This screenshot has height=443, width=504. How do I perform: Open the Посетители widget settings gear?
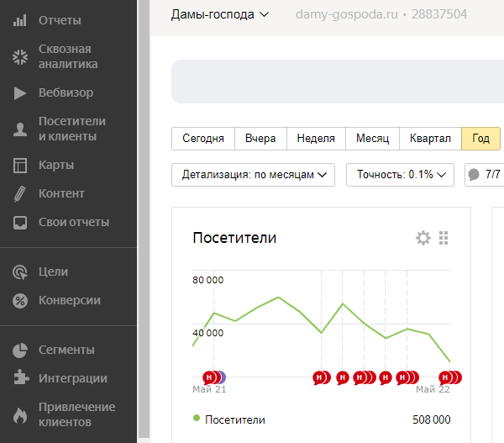(423, 238)
